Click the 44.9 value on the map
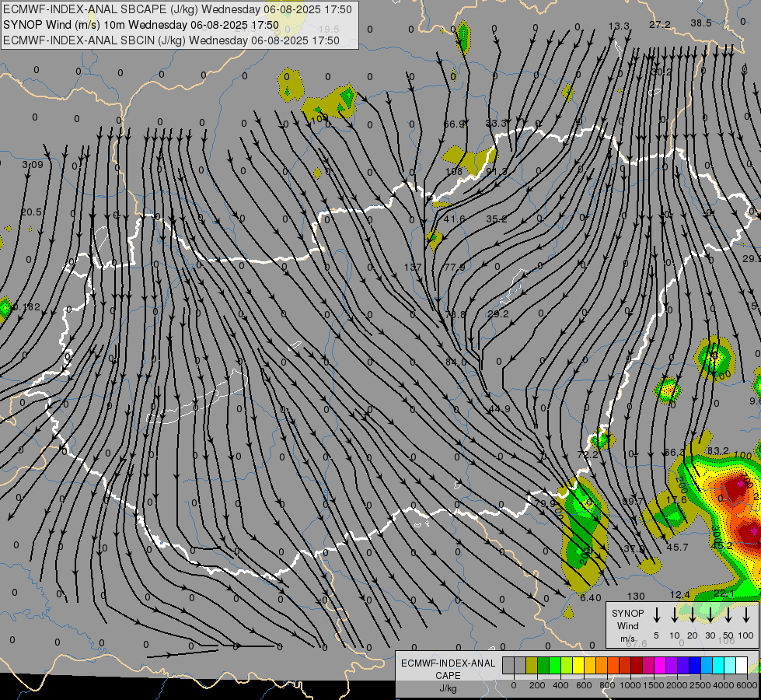Viewport: 761px width, 700px height. coord(499,409)
